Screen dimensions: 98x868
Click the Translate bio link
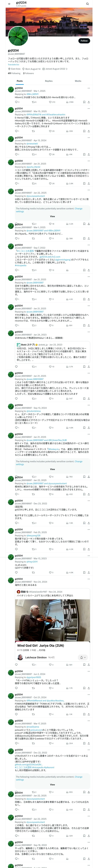click(14, 65)
